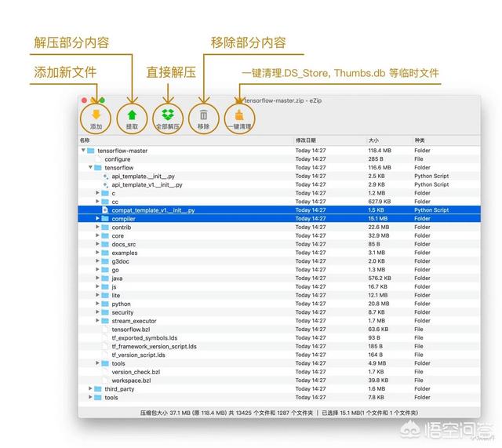The image size is (502, 448).
Task: Expand the third_party folder
Action: [x=90, y=388]
